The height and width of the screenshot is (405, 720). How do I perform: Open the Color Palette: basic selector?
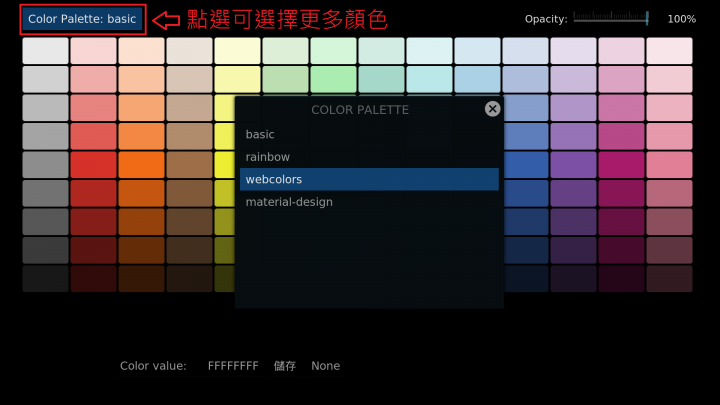point(83,19)
